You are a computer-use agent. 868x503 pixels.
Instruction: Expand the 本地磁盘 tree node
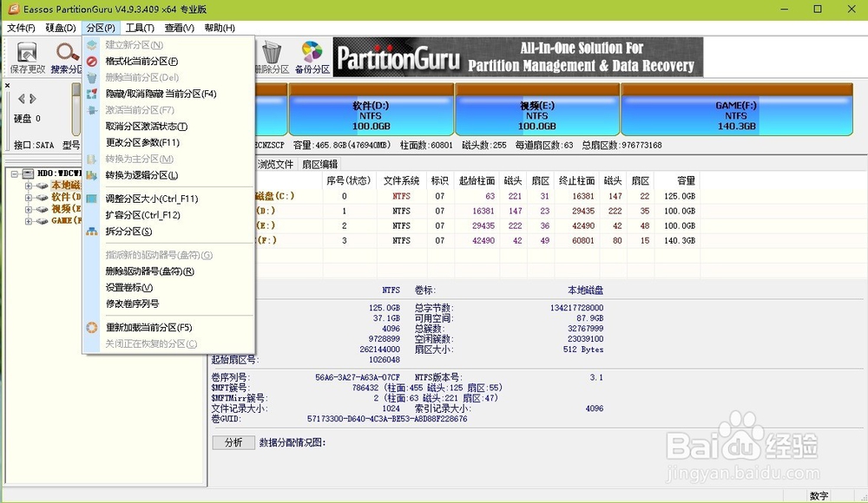(29, 186)
